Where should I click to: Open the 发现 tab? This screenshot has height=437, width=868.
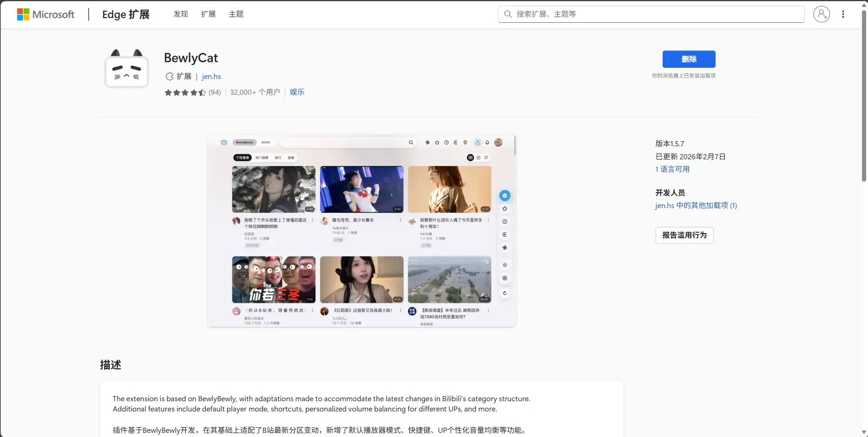pos(181,14)
